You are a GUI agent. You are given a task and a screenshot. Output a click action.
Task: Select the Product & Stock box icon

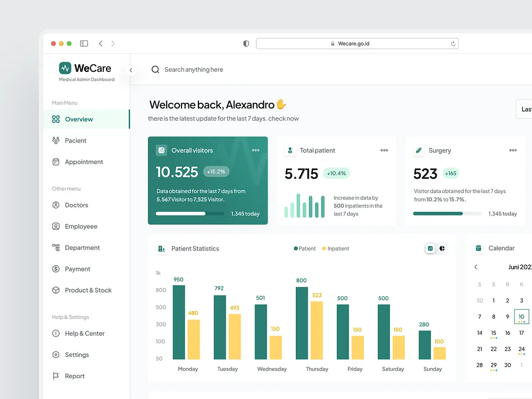pyautogui.click(x=56, y=290)
